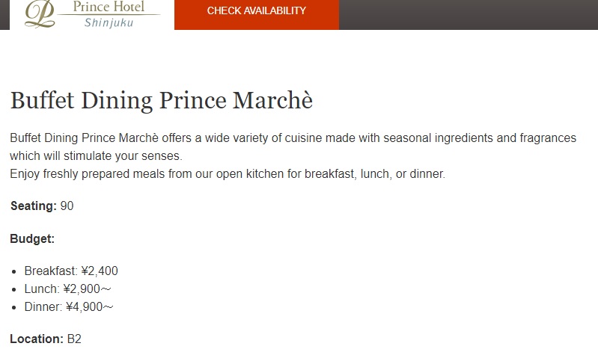Select the Lunch ¥2,900 list item
Viewport: 598px width, 364px height.
[x=67, y=289]
